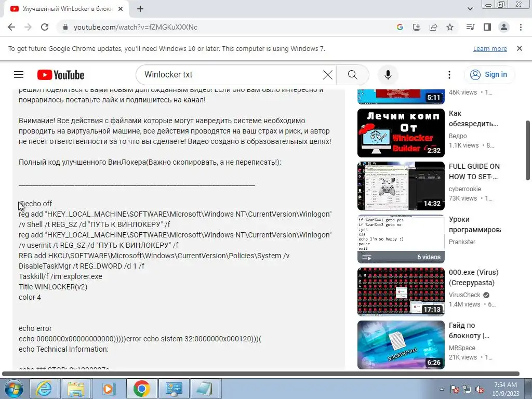
Task: Click the 'color 4' line
Action: (x=30, y=297)
